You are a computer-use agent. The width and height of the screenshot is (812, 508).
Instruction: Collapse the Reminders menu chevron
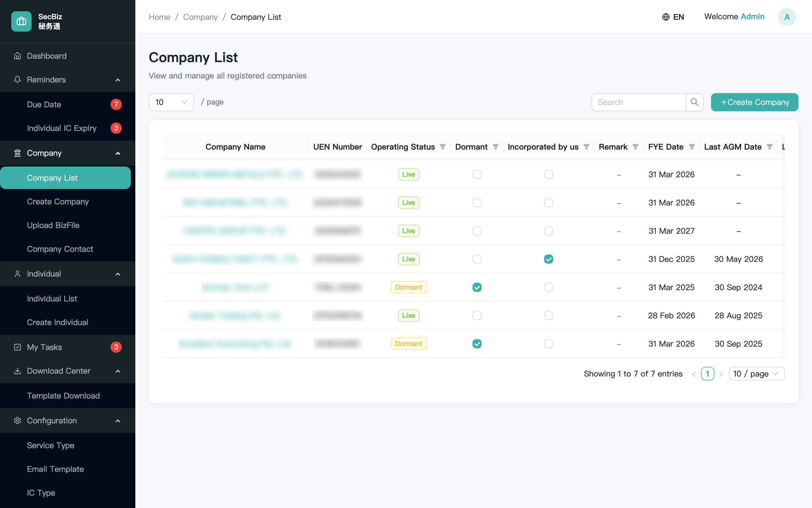[x=118, y=80]
